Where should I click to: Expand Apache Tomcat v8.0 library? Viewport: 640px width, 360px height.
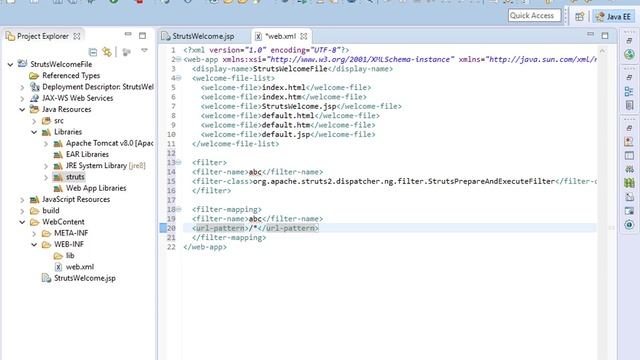[46, 143]
